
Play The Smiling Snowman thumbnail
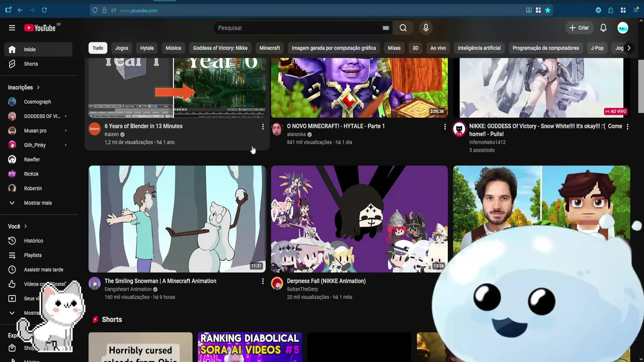(177, 219)
